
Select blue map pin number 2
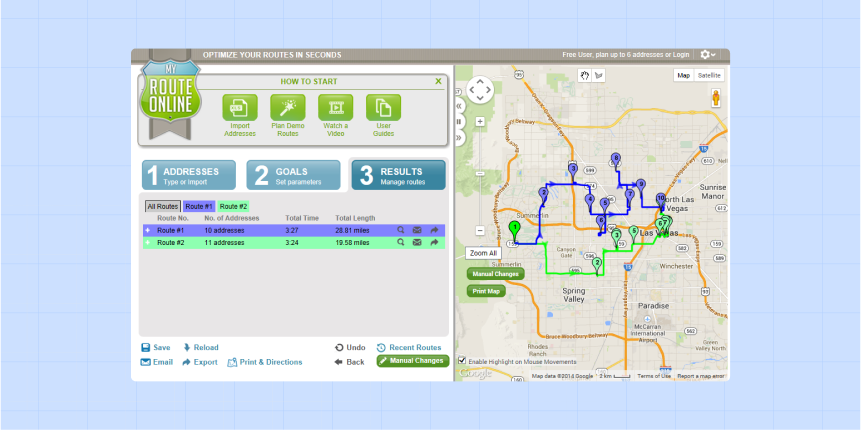544,195
